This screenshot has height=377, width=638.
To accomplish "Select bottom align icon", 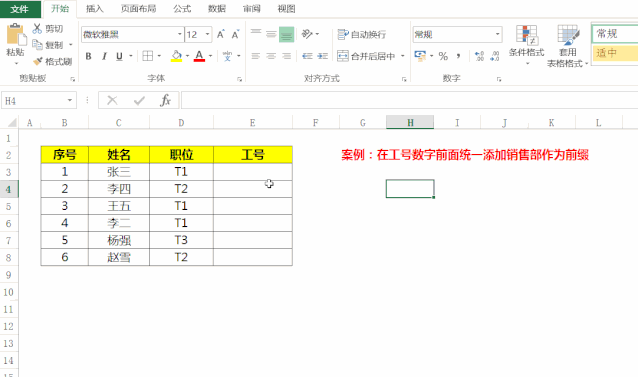I will tap(286, 34).
